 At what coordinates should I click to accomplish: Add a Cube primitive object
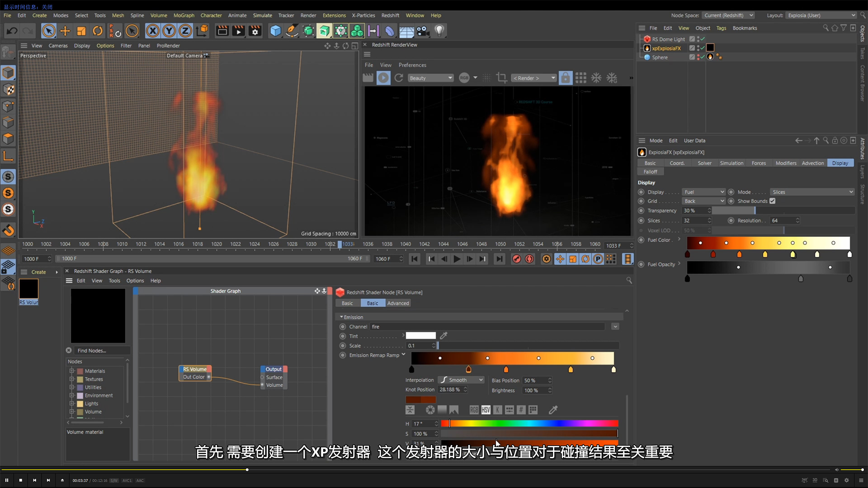(x=275, y=31)
